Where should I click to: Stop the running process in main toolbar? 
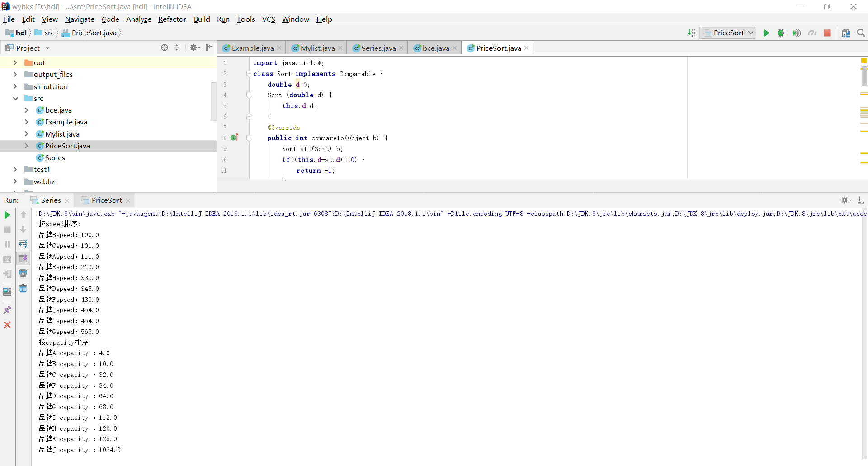click(x=827, y=33)
